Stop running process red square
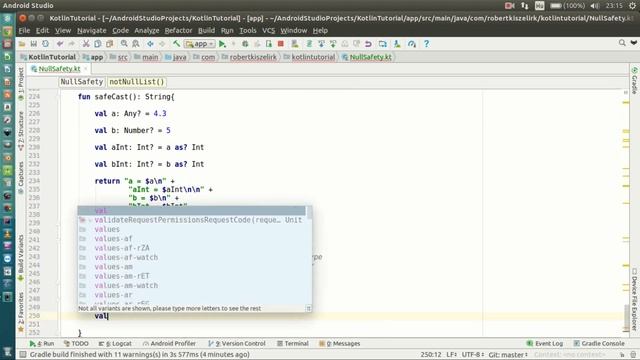 (x=280, y=44)
